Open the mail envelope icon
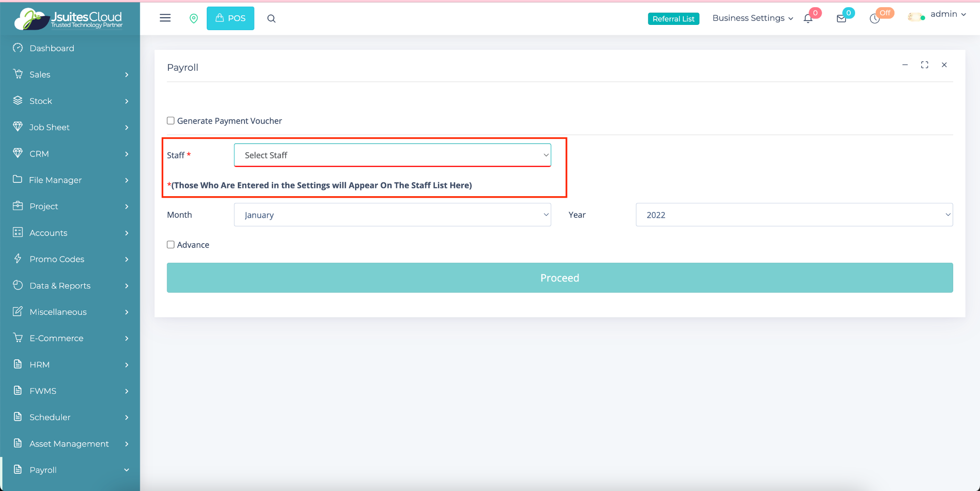980x491 pixels. (841, 19)
